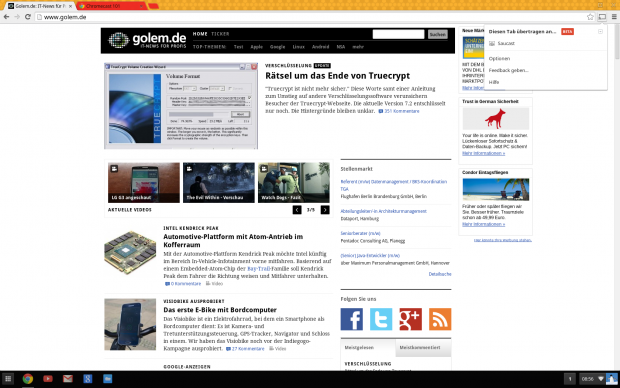
Task: Open Das erste E-Bike mit Bordcomputer article
Action: (x=220, y=310)
